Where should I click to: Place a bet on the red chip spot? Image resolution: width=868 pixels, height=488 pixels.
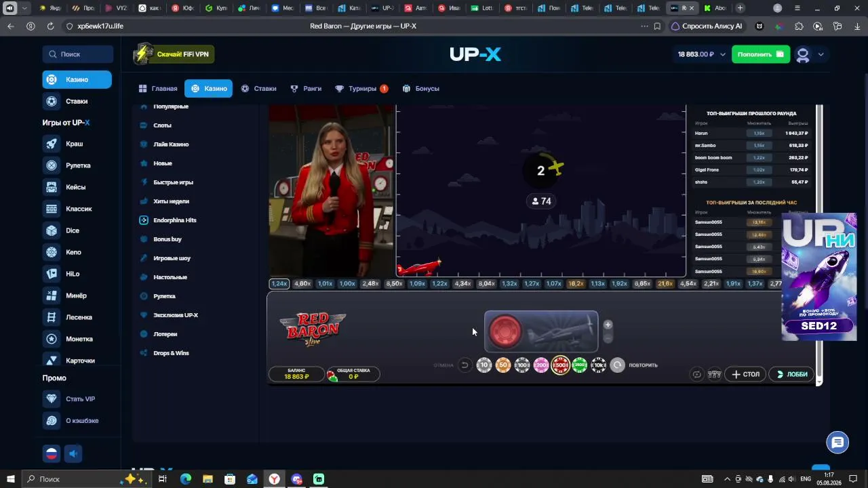[x=504, y=331]
